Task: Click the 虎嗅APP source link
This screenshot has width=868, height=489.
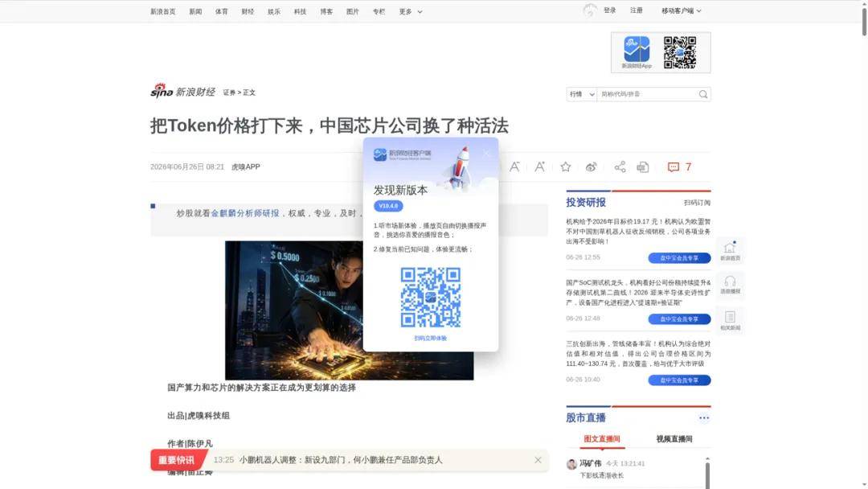Action: click(245, 166)
